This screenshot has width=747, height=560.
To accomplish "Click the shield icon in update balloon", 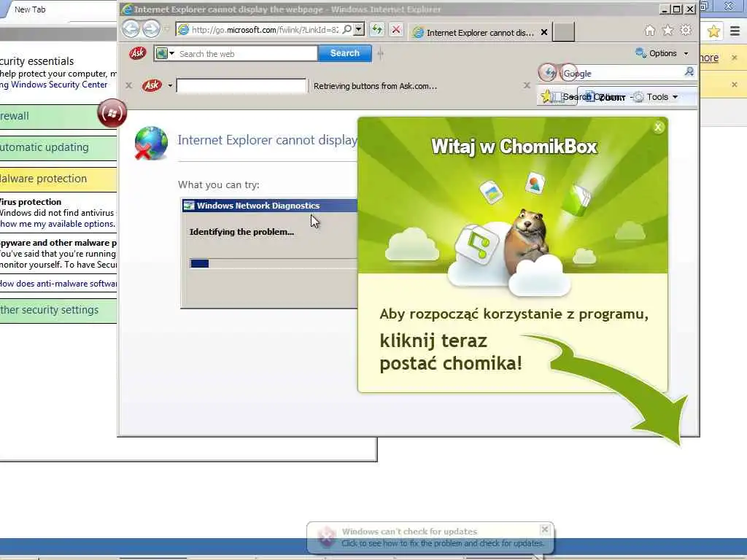I will click(327, 537).
